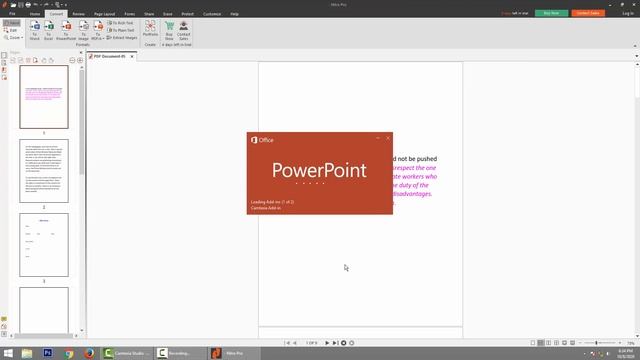Convert PDF using To Word icon
The image size is (640, 360).
click(35, 30)
